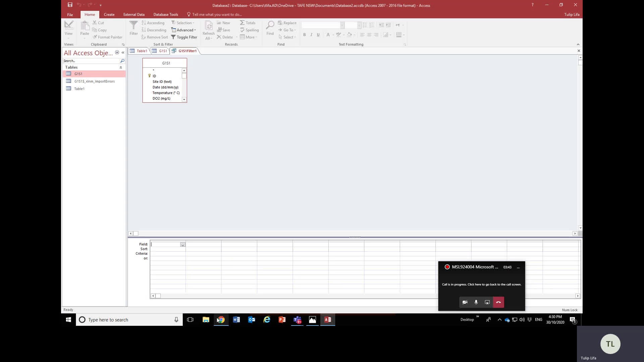
Task: Expand the Field combo box arrow
Action: point(183,245)
